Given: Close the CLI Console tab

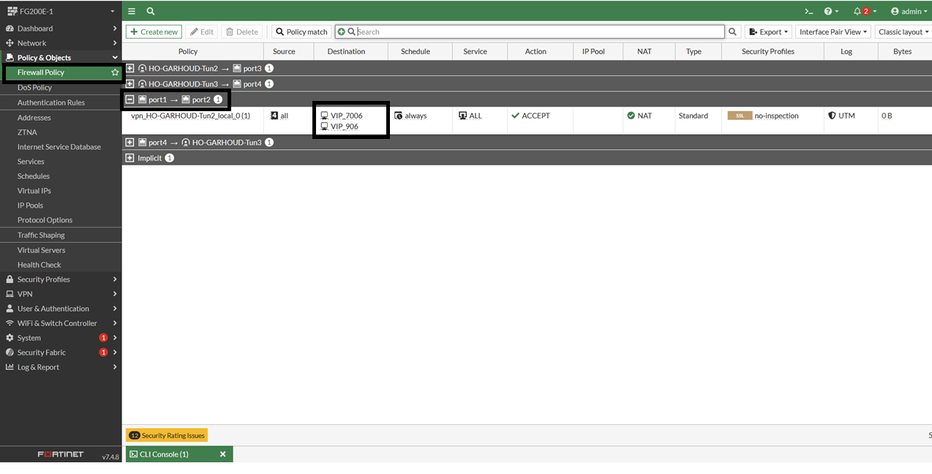Looking at the screenshot, I should [x=223, y=454].
